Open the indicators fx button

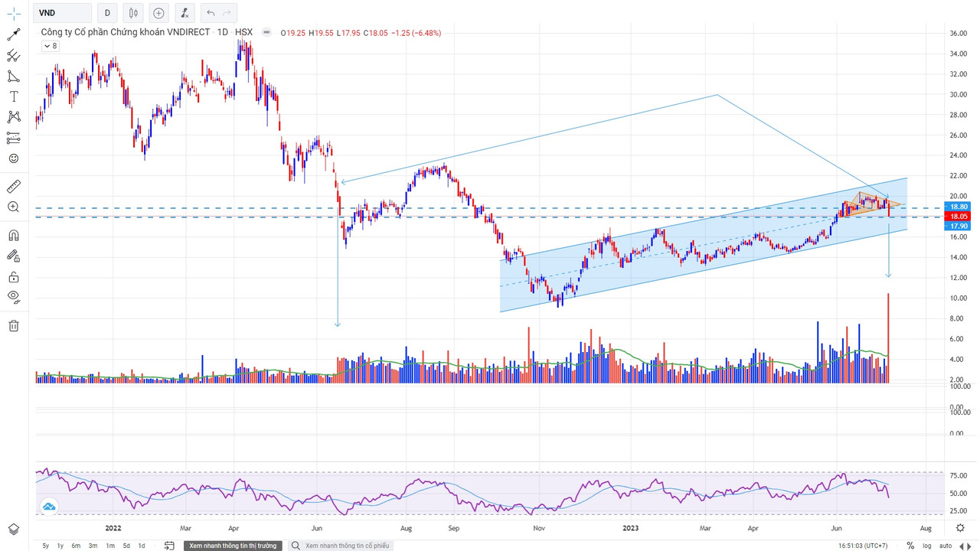pyautogui.click(x=184, y=13)
